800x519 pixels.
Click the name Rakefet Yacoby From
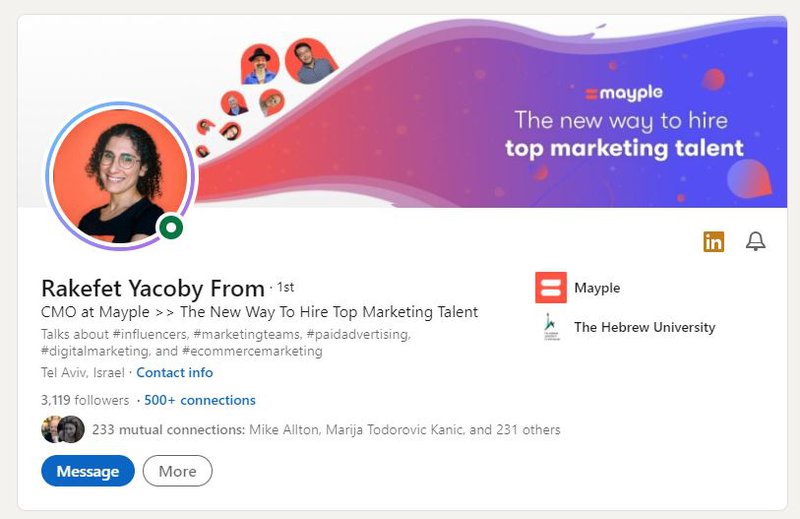153,288
